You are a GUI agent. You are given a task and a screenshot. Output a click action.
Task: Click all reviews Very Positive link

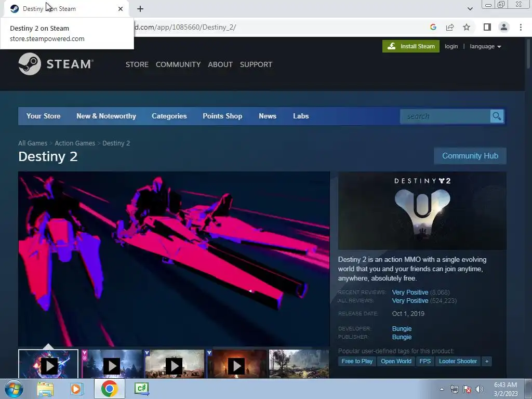click(410, 301)
